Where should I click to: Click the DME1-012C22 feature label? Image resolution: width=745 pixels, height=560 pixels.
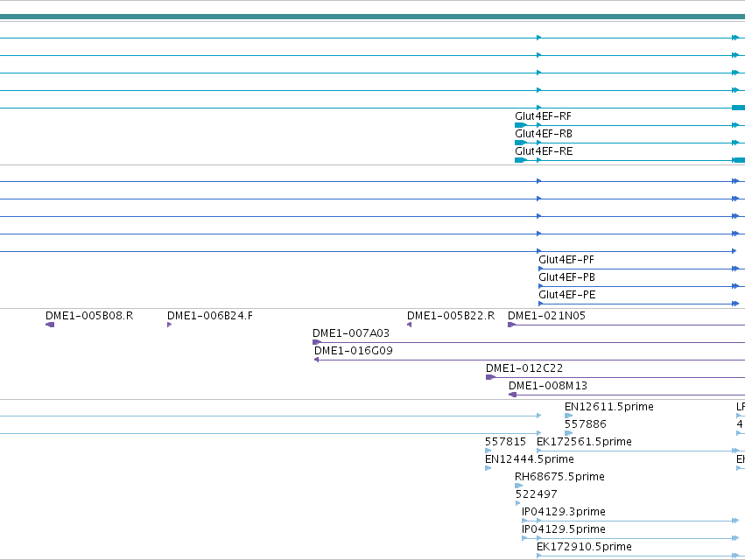click(524, 368)
